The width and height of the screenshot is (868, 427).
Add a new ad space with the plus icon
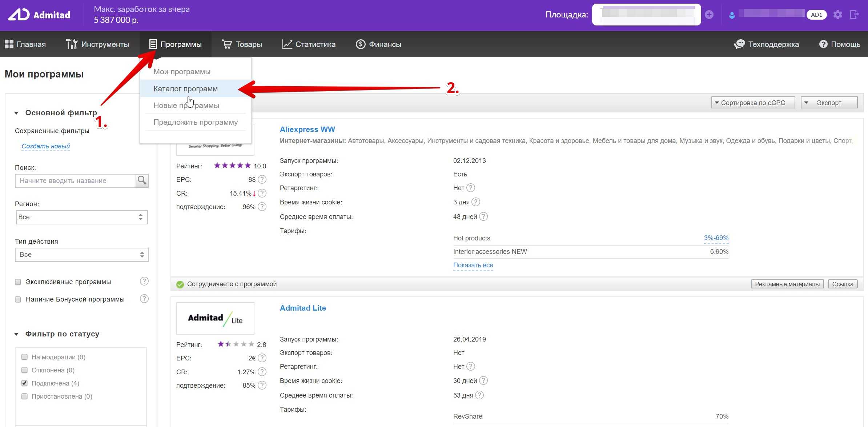click(709, 15)
